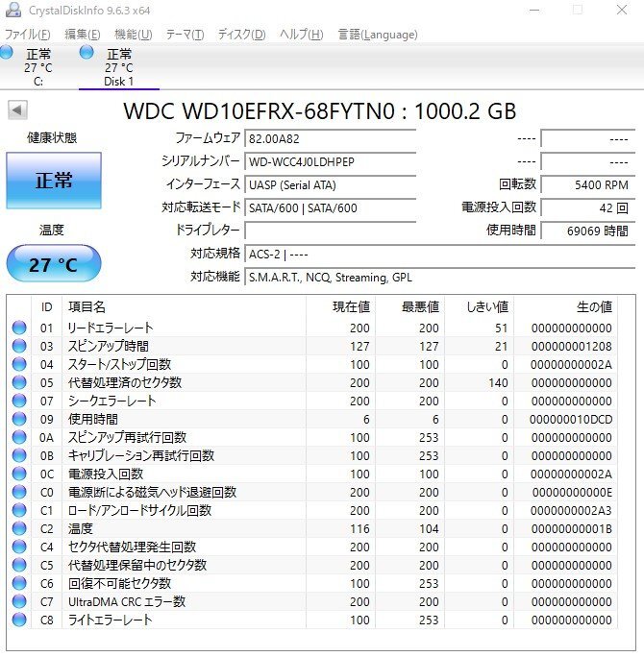Click status icon for 07 シークエラーレート row
The width and height of the screenshot is (644, 657).
pyautogui.click(x=19, y=401)
